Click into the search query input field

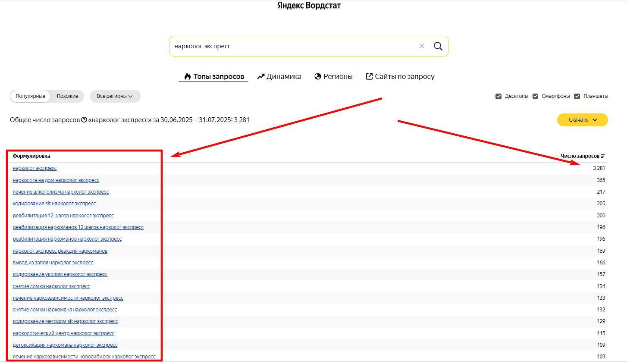pyautogui.click(x=293, y=46)
